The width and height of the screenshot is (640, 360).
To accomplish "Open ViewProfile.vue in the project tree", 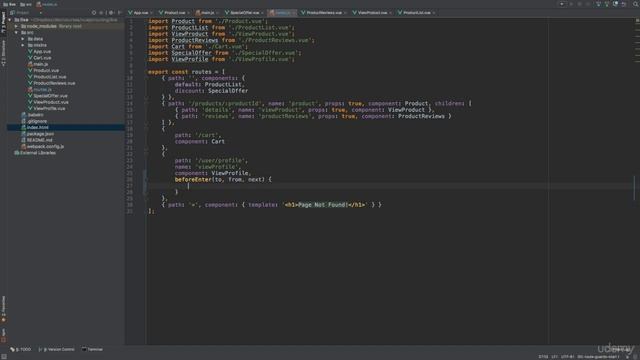I will coord(47,108).
